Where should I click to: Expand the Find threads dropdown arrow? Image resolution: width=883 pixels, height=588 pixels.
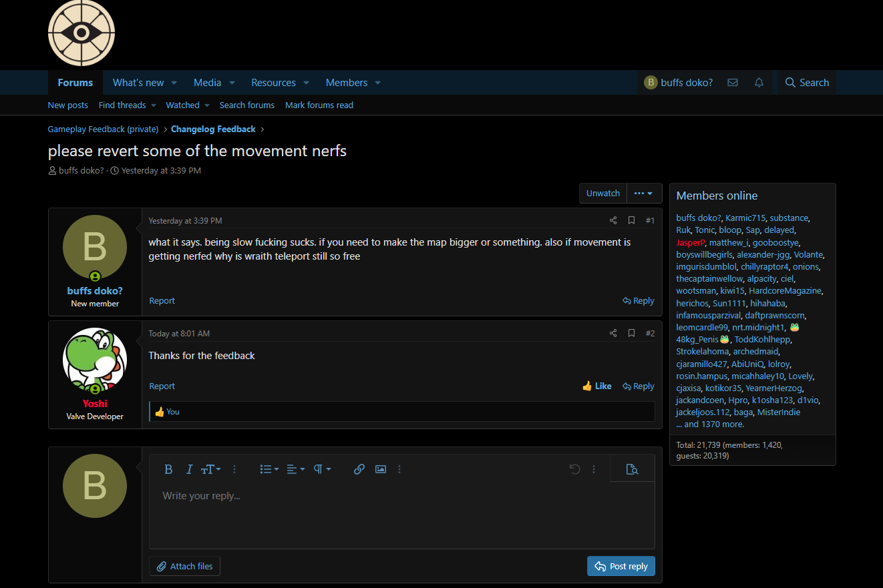click(x=153, y=105)
